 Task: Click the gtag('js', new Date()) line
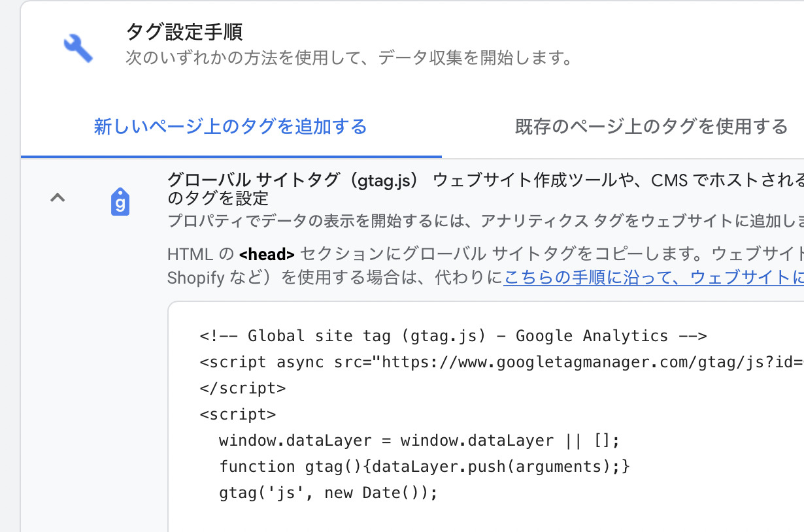tap(328, 493)
